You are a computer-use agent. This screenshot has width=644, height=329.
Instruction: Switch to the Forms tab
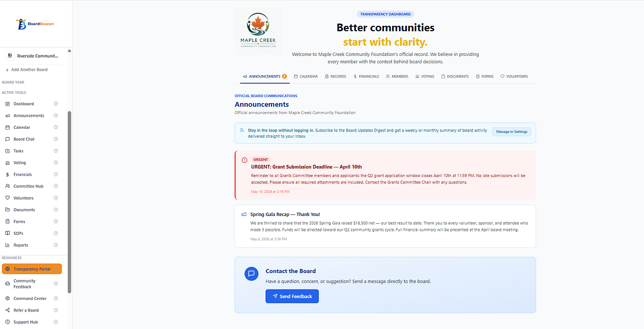pos(484,76)
